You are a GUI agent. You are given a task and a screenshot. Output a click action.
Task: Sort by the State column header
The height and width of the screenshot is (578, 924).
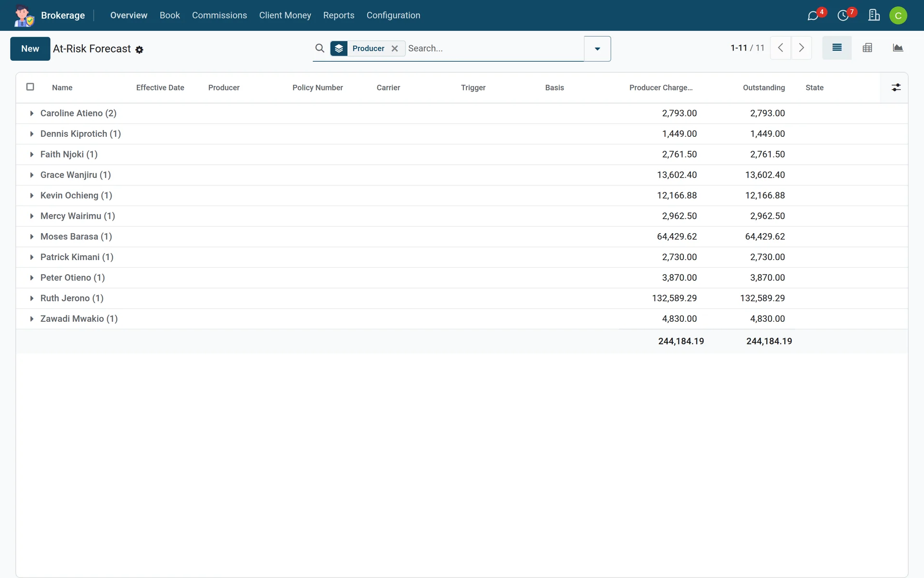(814, 88)
